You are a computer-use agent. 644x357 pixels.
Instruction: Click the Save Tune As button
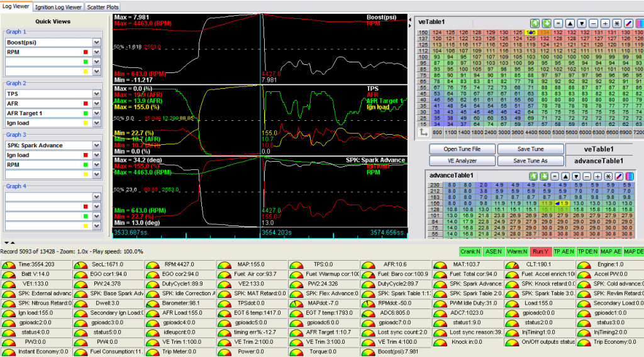530,161
